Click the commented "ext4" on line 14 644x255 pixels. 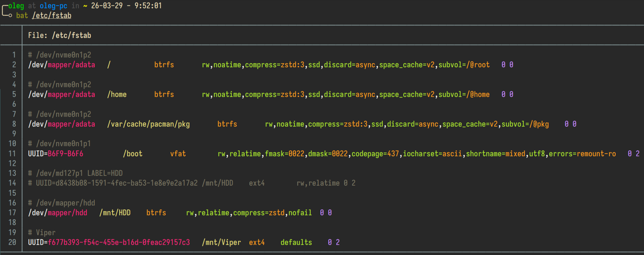click(x=257, y=183)
